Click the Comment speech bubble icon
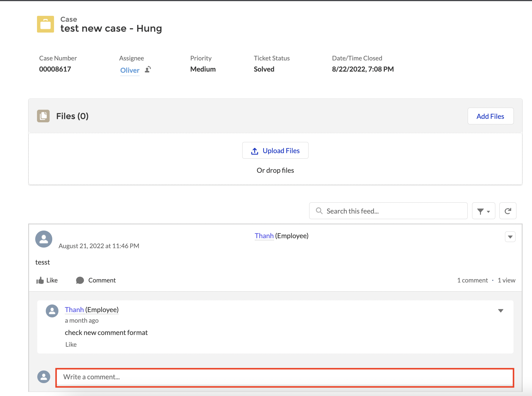The height and width of the screenshot is (396, 532). pyautogui.click(x=80, y=280)
